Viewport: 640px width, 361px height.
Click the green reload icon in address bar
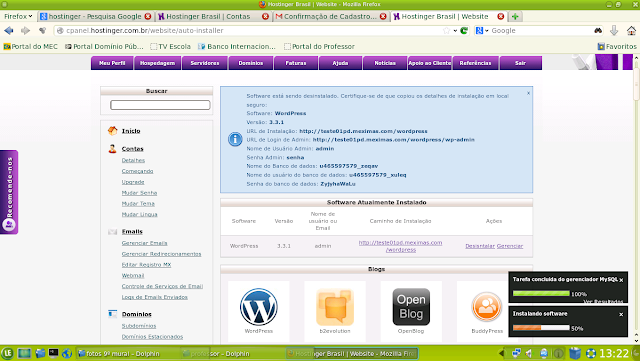[x=464, y=31]
